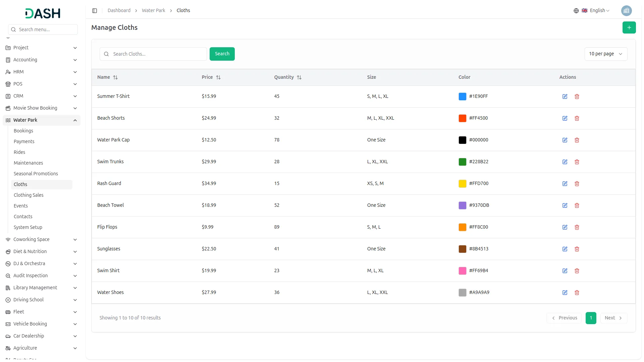Toggle the sidebar collapse icon
The width and height of the screenshot is (644, 362).
pos(95,11)
